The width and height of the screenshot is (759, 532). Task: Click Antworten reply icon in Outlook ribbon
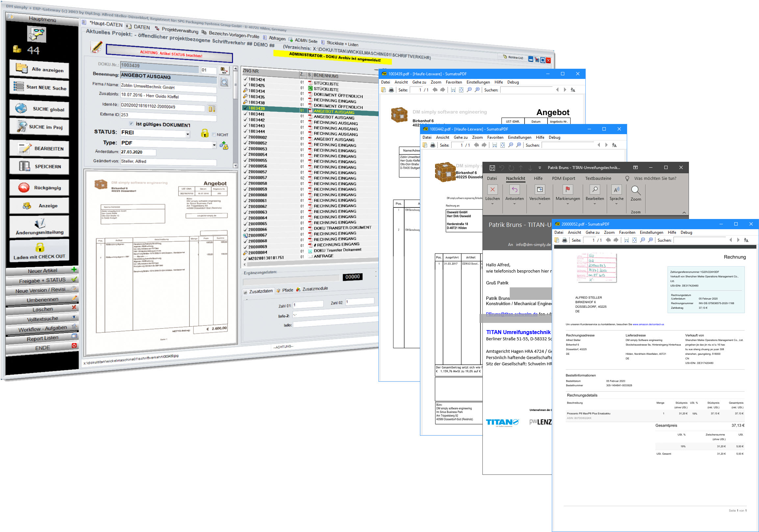pyautogui.click(x=514, y=189)
